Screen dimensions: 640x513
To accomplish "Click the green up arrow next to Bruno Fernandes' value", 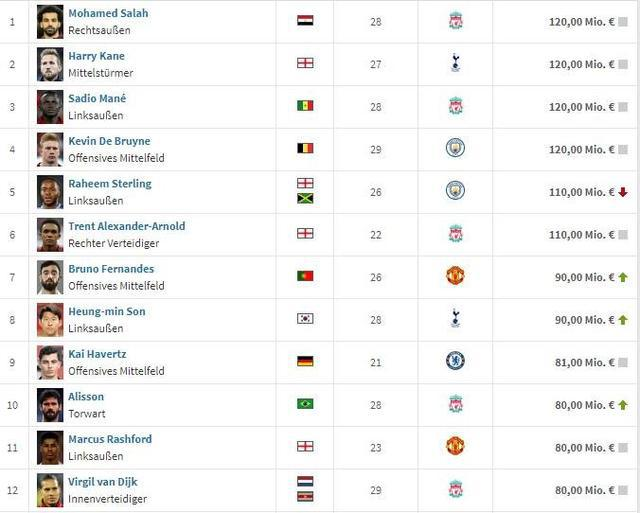I will [x=623, y=277].
